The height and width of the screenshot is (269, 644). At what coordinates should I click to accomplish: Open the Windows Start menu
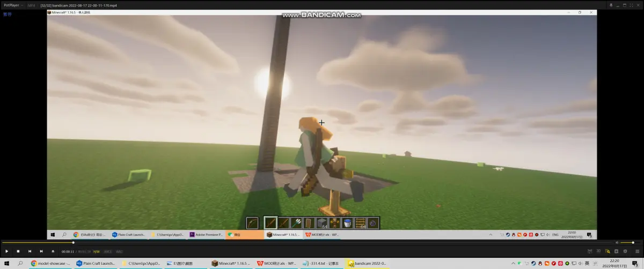[x=6, y=263]
